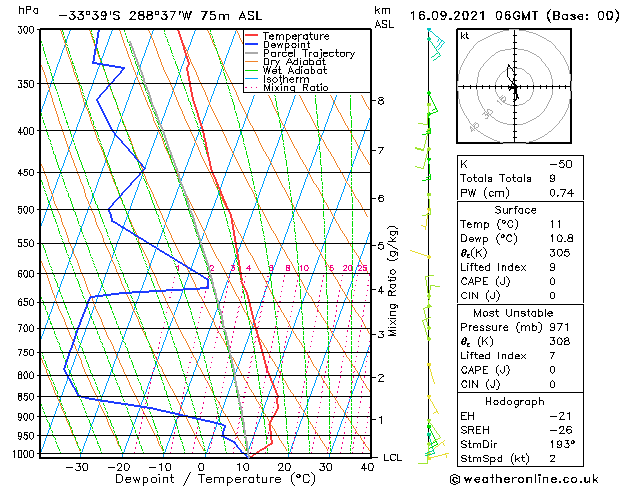The height and width of the screenshot is (486, 629).
Task: Click the 1000 hPa pressure axis label
Action: tap(24, 454)
